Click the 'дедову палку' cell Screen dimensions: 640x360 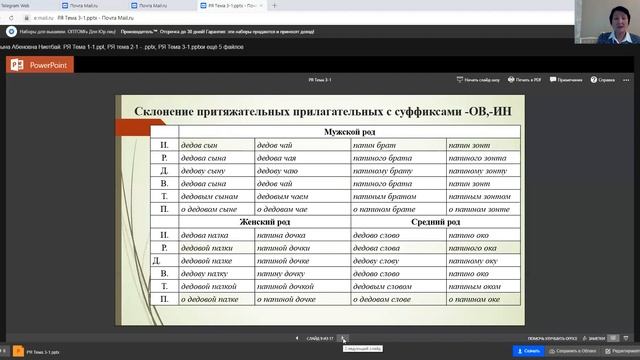(216, 273)
